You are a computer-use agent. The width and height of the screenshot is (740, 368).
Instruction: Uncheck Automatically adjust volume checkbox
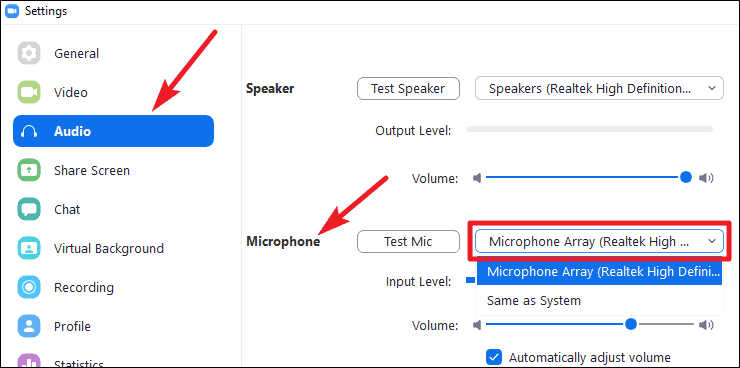coord(494,357)
